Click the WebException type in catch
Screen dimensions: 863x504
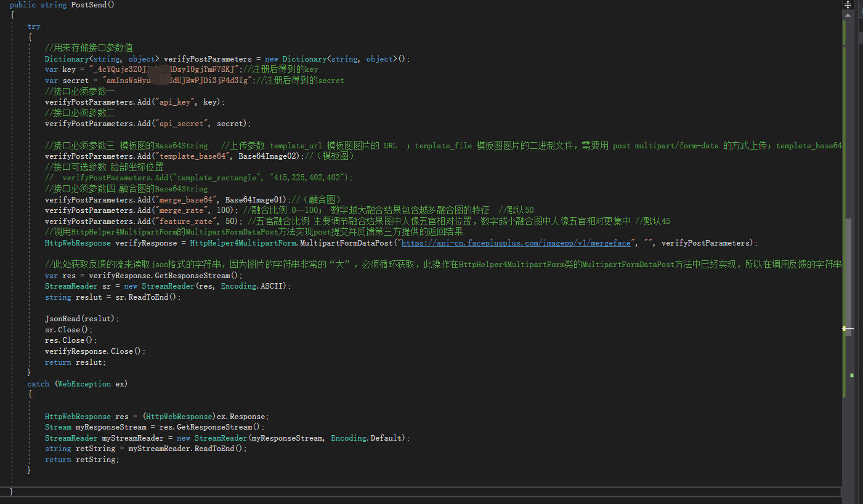(x=84, y=384)
